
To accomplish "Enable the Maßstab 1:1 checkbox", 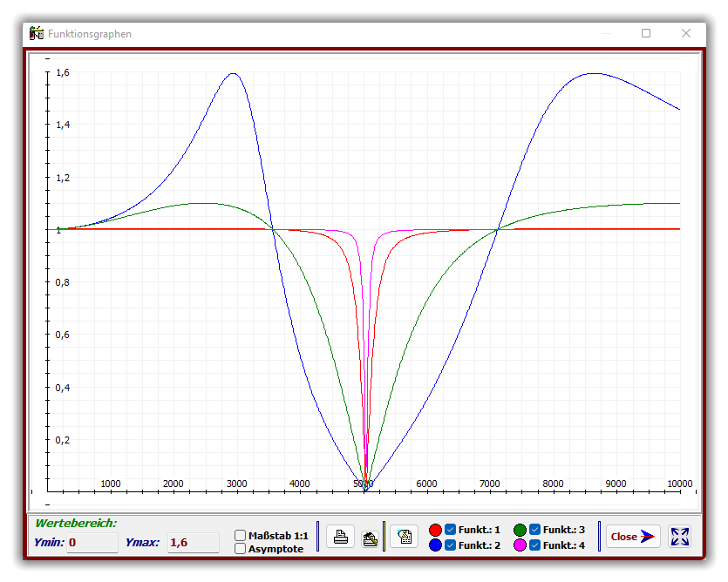I will [x=241, y=535].
